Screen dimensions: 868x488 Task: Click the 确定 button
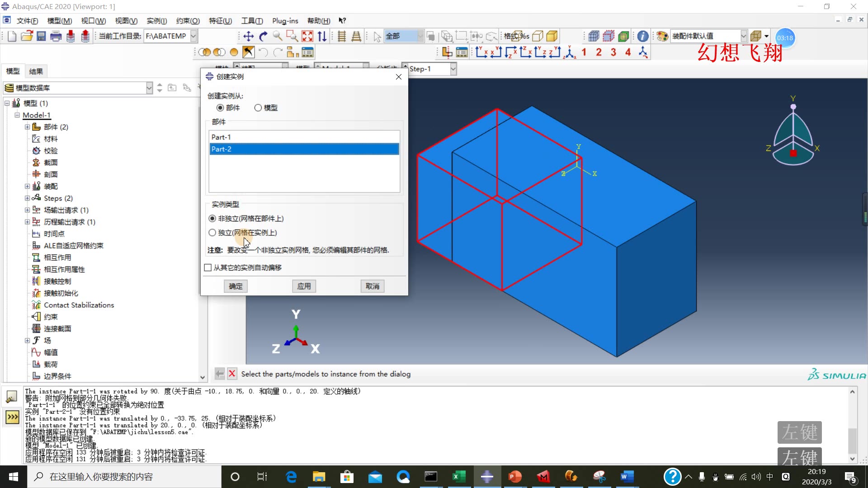click(236, 286)
